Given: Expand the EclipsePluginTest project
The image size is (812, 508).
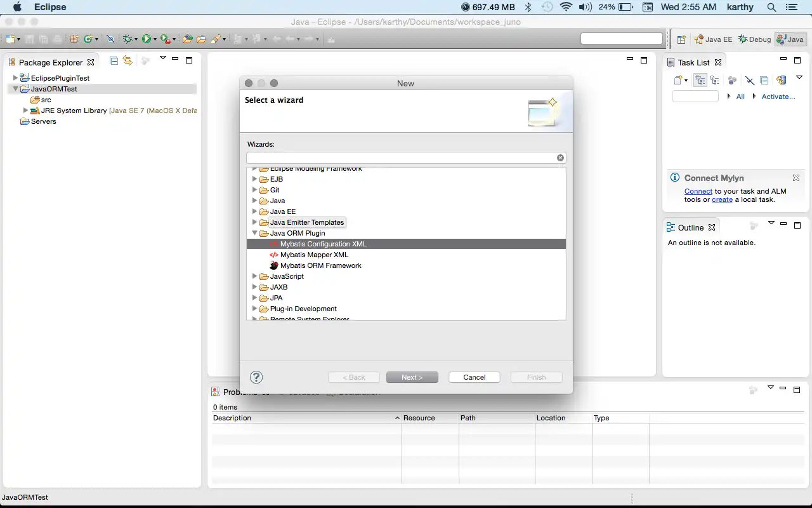Looking at the screenshot, I should click(x=16, y=78).
